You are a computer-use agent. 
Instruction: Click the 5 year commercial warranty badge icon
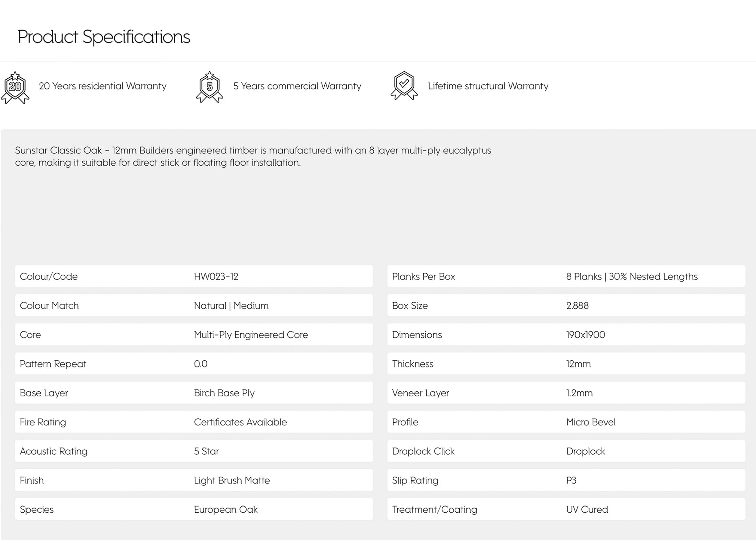pos(210,87)
